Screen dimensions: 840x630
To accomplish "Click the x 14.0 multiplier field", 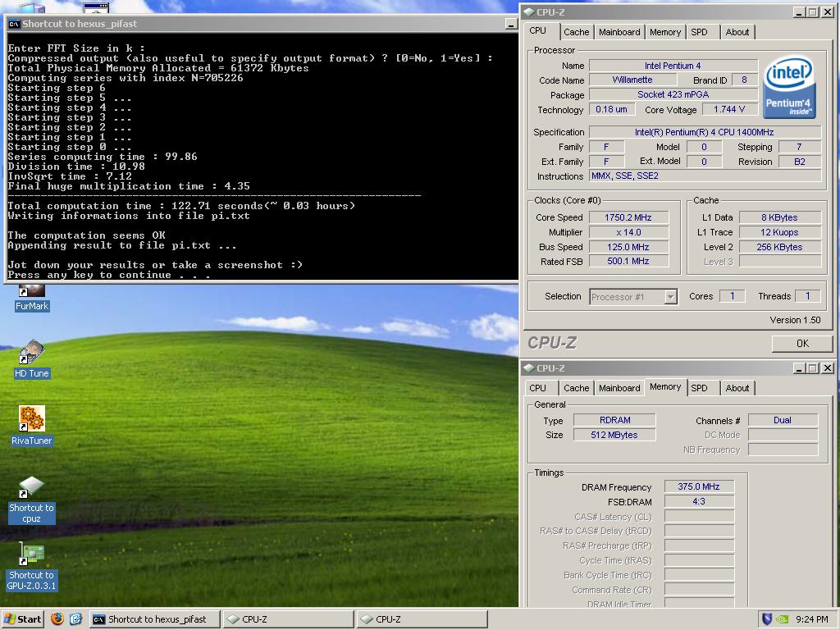I will pyautogui.click(x=628, y=232).
